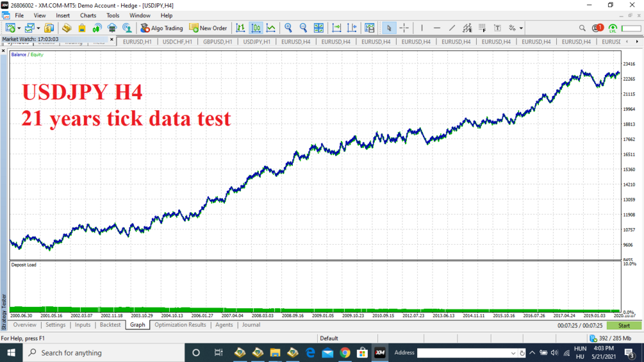Open the Virtual Hosting cloud icon
Image resolution: width=644 pixels, height=362 pixels.
tap(112, 28)
